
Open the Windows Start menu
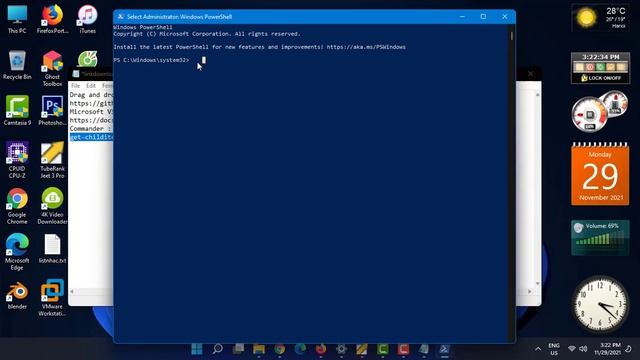pyautogui.click(x=197, y=349)
